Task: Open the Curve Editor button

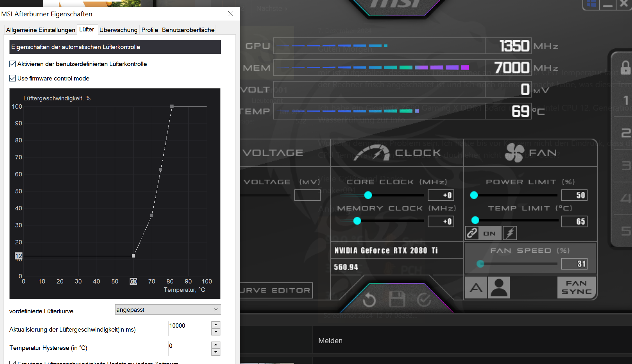Action: pyautogui.click(x=276, y=290)
